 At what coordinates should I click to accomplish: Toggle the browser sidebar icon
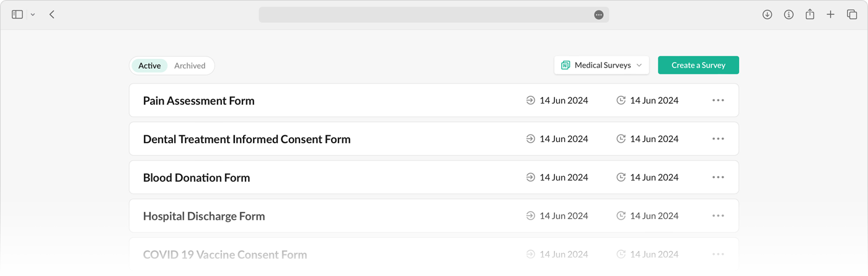point(17,14)
